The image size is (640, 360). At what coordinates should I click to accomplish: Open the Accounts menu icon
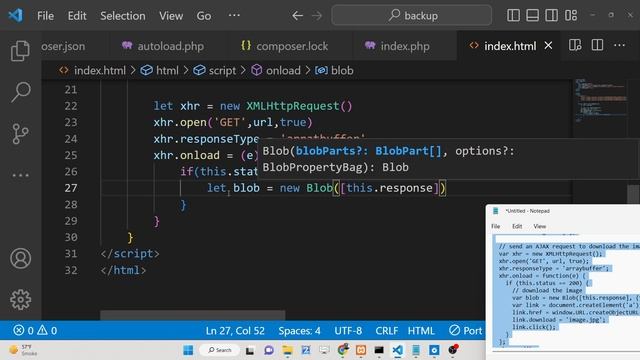20,258
